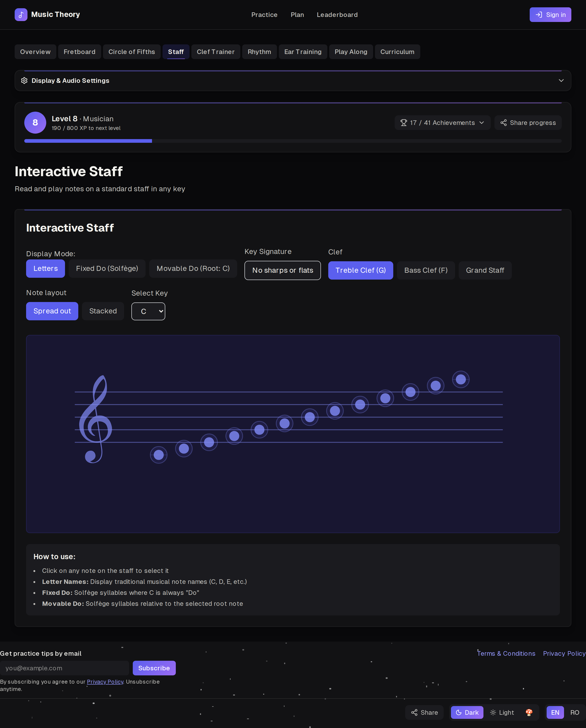The width and height of the screenshot is (586, 728).
Task: Click the sign-in arrow icon
Action: click(x=539, y=14)
